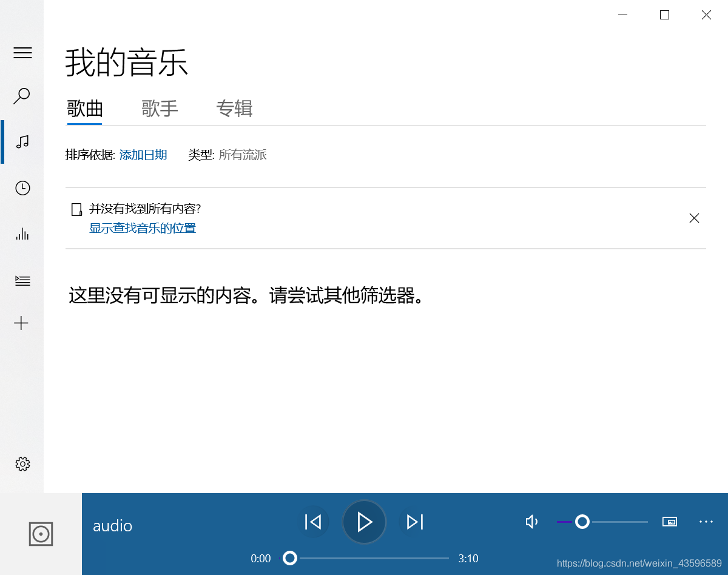
Task: Switch to the 专辑 tab
Action: coord(234,109)
